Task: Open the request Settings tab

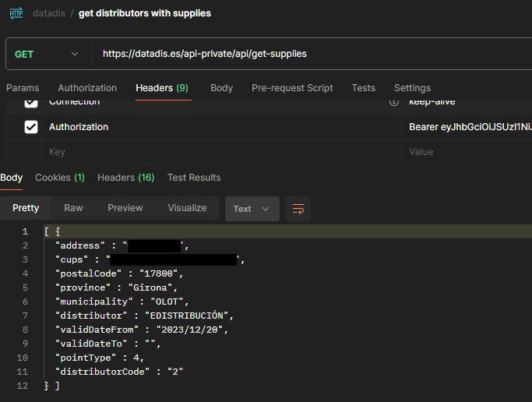Action: [x=412, y=88]
